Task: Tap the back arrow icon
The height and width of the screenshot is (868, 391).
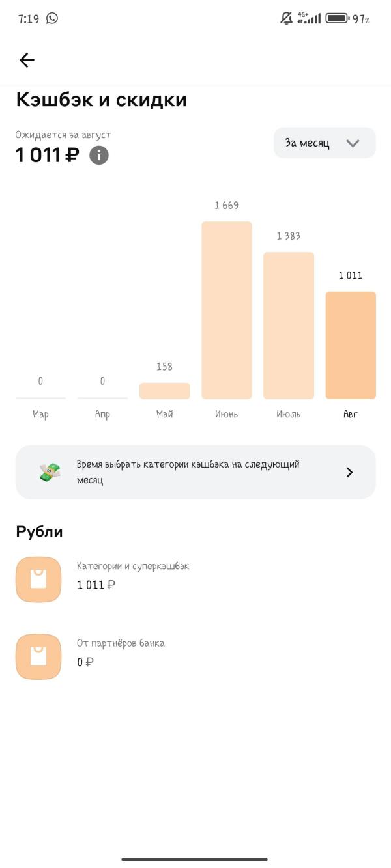Action: [x=27, y=61]
